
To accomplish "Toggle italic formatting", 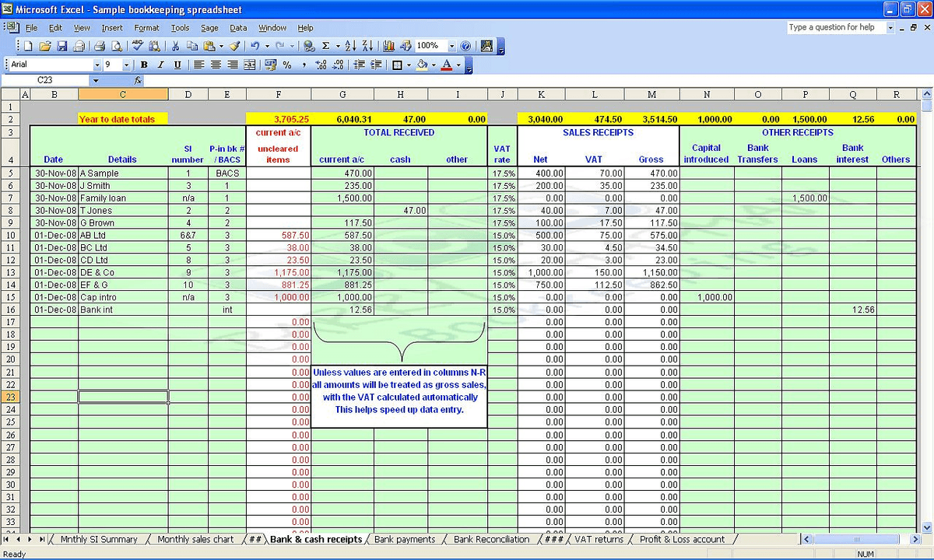I will coord(160,65).
